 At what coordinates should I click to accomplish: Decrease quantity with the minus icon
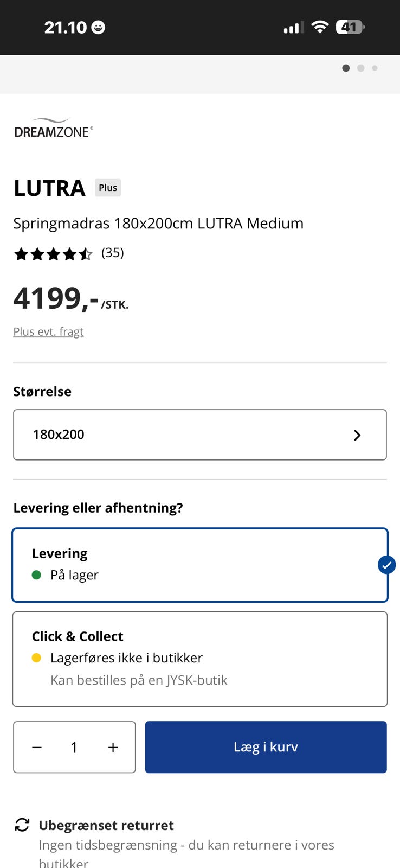[x=37, y=748]
